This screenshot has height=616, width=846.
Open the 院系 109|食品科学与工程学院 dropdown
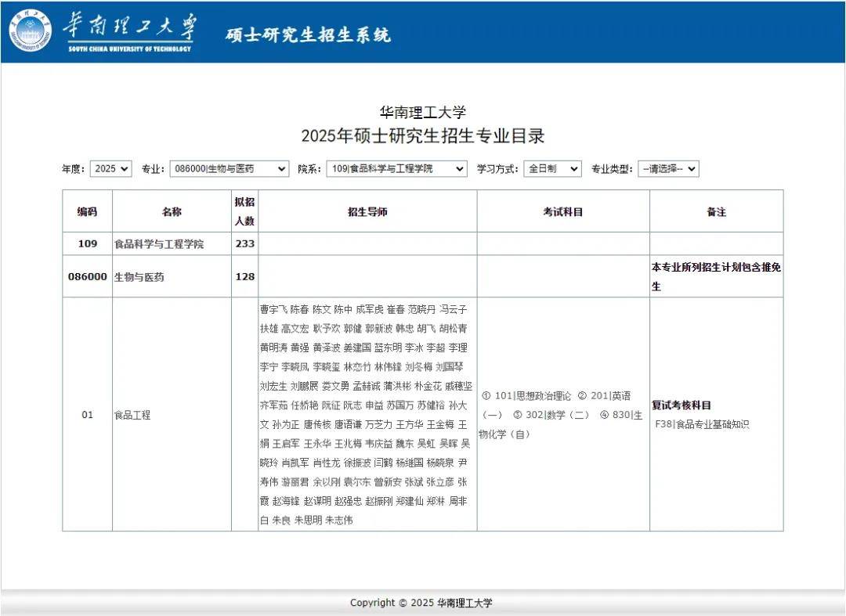[x=396, y=169]
